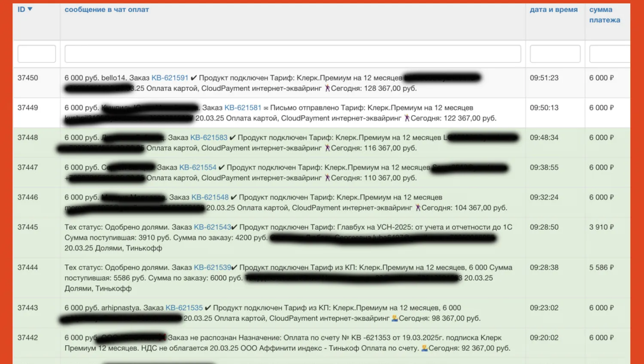The image size is (644, 364).
Task: Focus the message filter input field
Action: [x=293, y=54]
